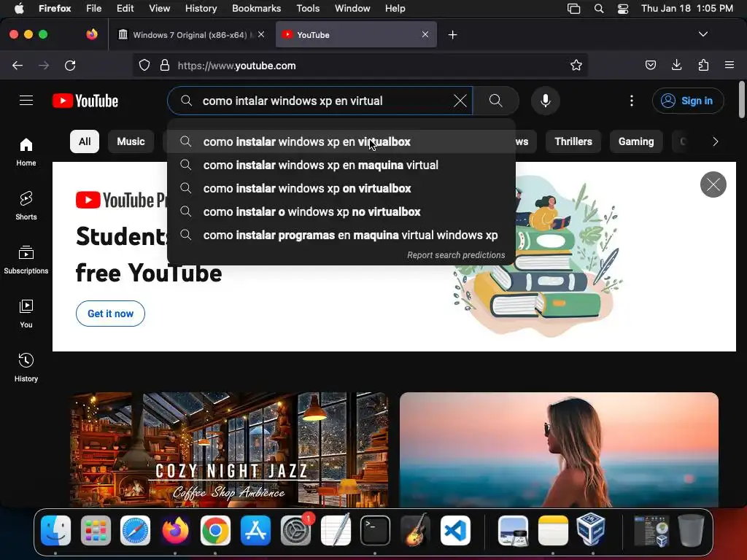Open macOS Control Center in menu bar
Image resolution: width=747 pixels, height=560 pixels.
pyautogui.click(x=623, y=9)
